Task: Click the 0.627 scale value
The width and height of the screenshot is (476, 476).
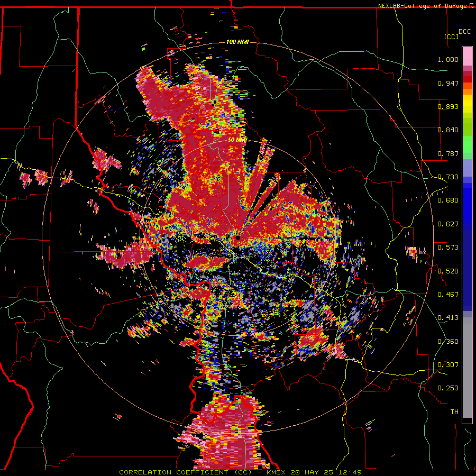Action: pyautogui.click(x=448, y=224)
